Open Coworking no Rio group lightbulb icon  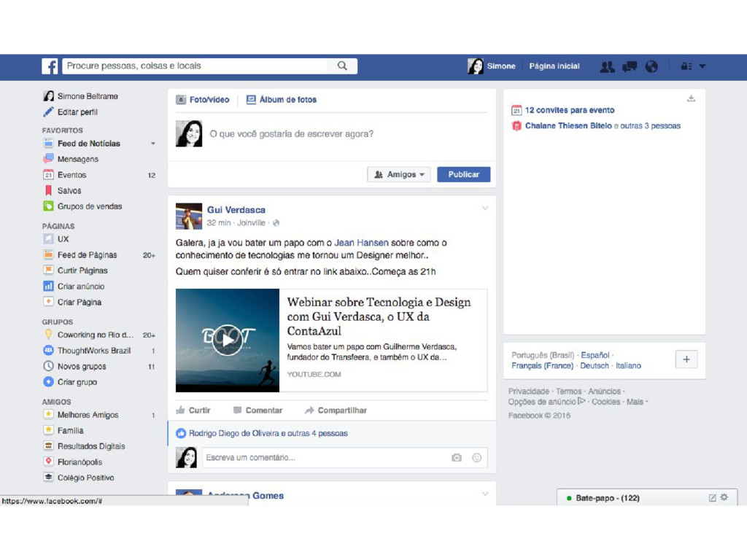point(48,335)
